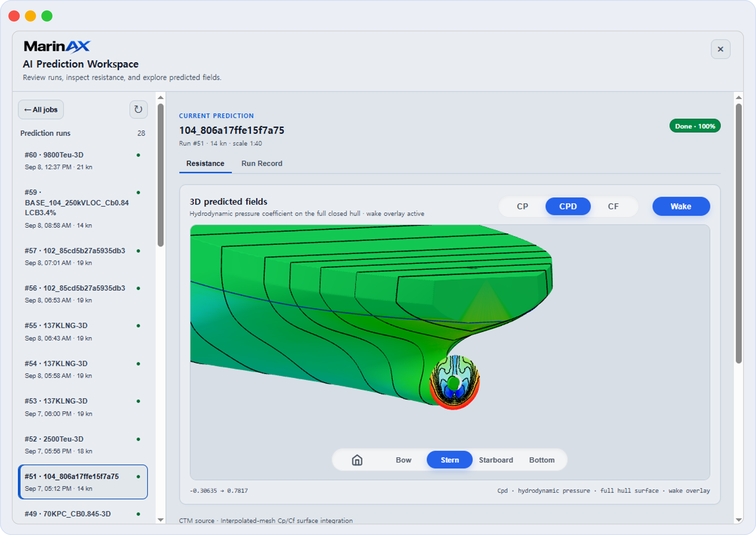The image size is (756, 535).
Task: Click the run list scrollbar thumb
Action: tap(160, 175)
